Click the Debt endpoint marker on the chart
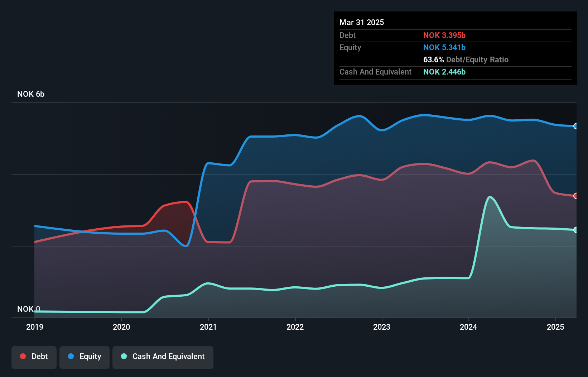Image resolution: width=588 pixels, height=377 pixels. pos(575,196)
